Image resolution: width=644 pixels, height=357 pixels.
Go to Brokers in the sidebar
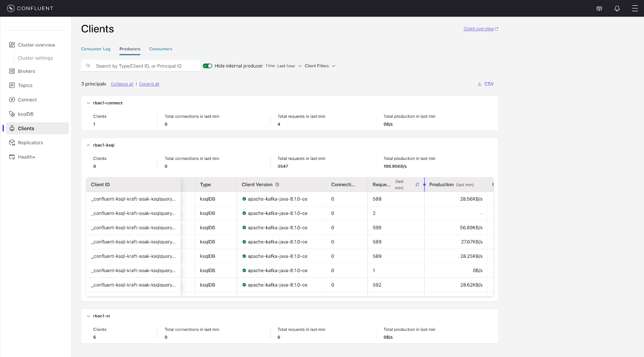[x=27, y=71]
